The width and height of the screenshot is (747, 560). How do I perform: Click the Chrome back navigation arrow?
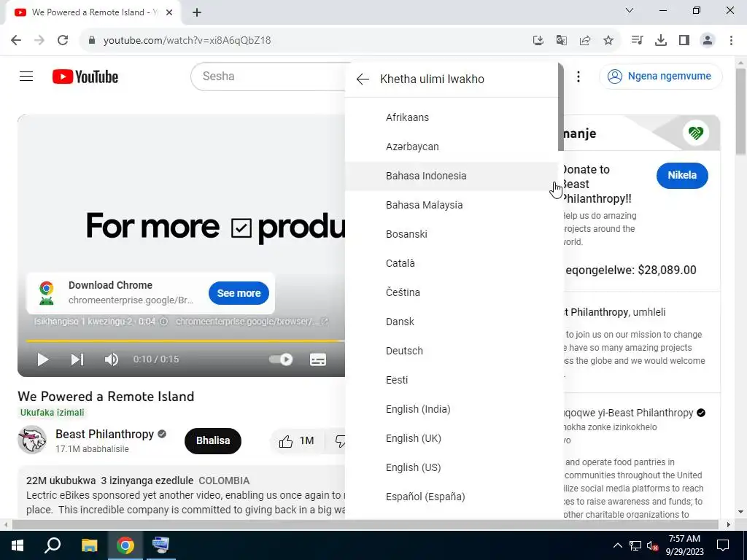pos(16,40)
